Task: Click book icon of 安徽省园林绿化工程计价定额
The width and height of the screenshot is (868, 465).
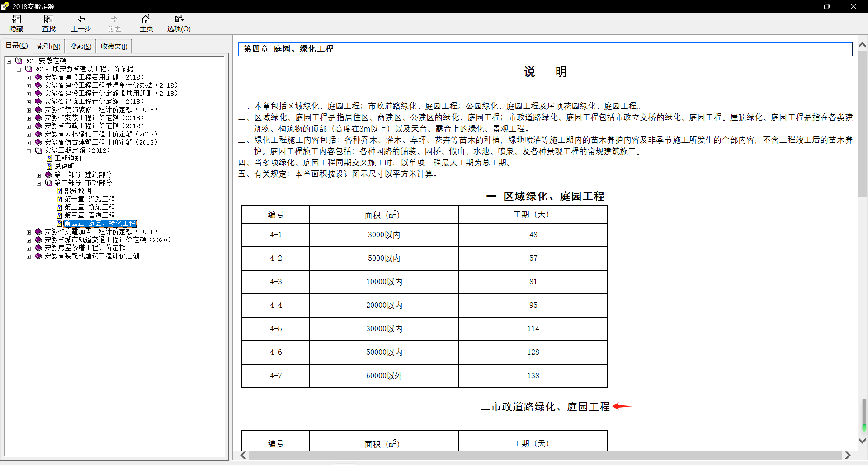Action: click(x=38, y=134)
